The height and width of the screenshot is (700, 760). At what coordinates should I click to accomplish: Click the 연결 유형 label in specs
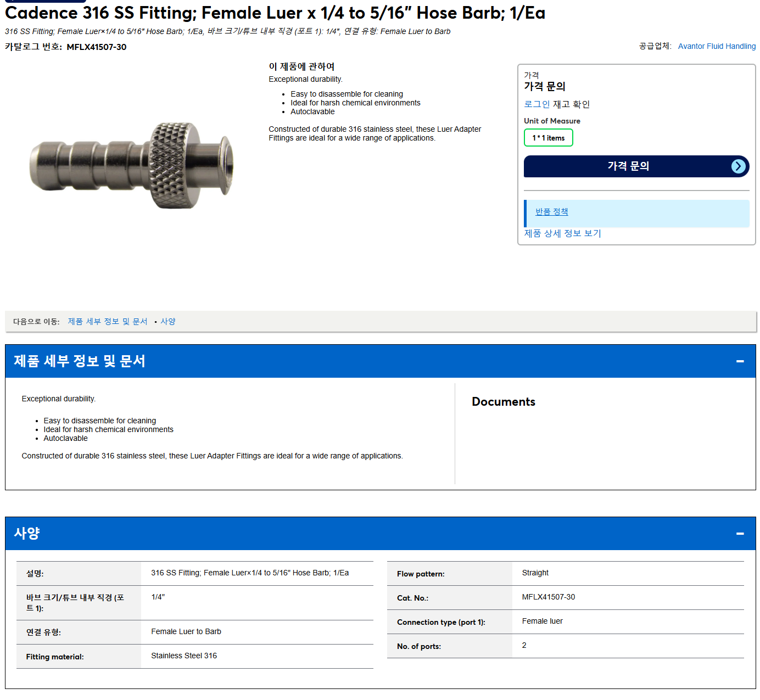43,632
